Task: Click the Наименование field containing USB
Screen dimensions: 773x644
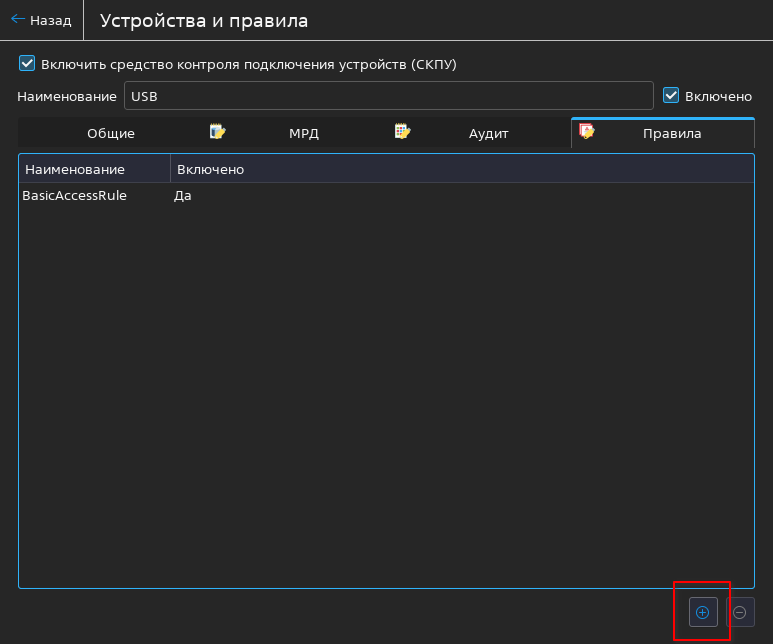Action: [x=388, y=96]
